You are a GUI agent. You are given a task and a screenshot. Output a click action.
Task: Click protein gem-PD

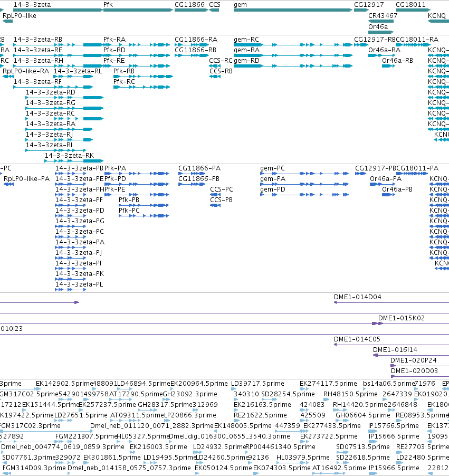point(273,189)
